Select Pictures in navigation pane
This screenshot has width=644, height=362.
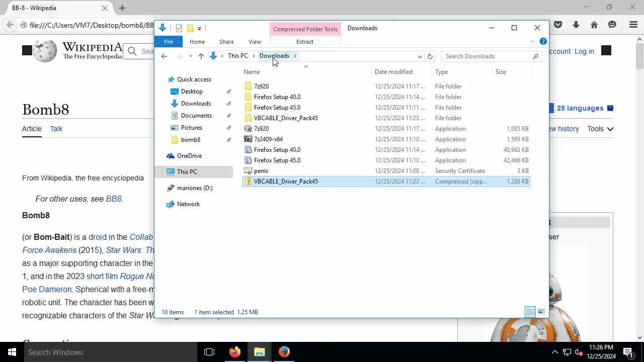click(x=192, y=128)
